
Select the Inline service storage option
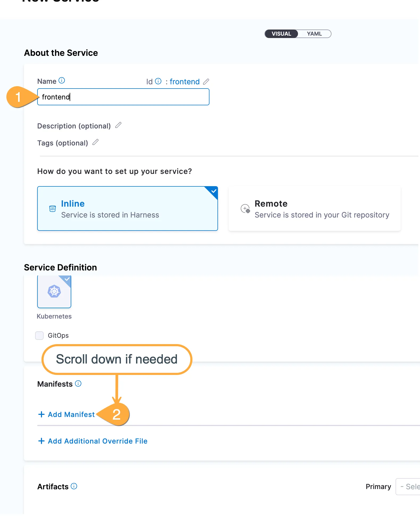point(127,208)
